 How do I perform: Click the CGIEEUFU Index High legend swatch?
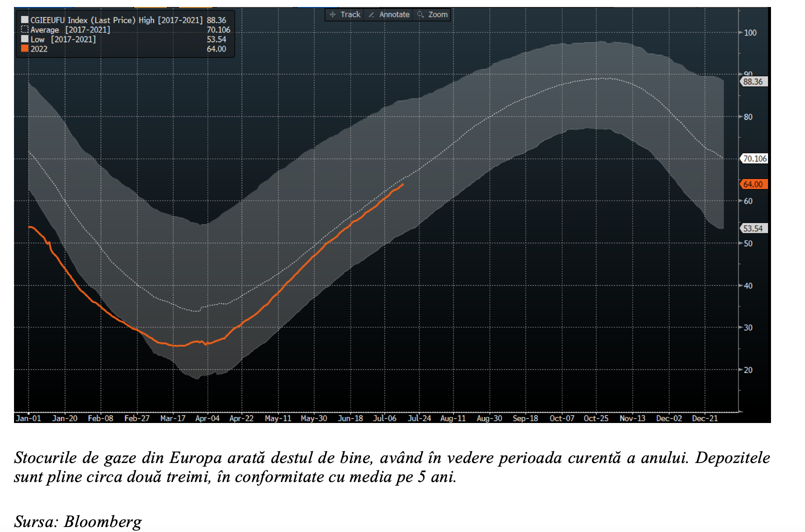(24, 20)
